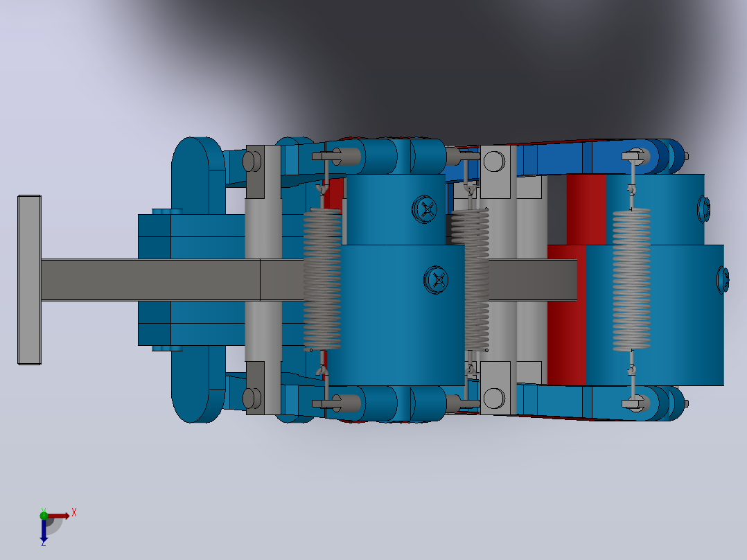Select the middle coil spring
Viewport: 747px width, 560px height.
click(x=471, y=279)
